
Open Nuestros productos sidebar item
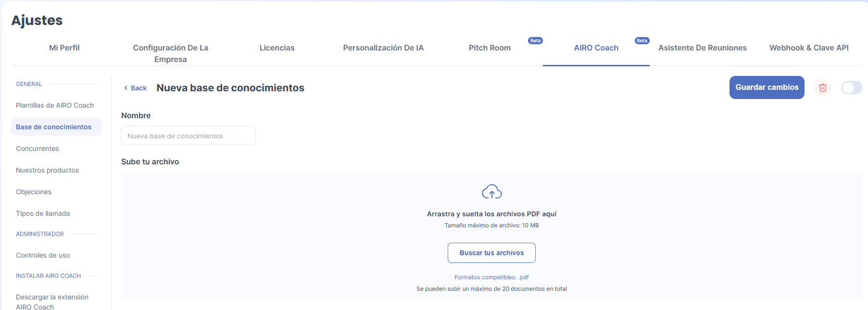[47, 170]
